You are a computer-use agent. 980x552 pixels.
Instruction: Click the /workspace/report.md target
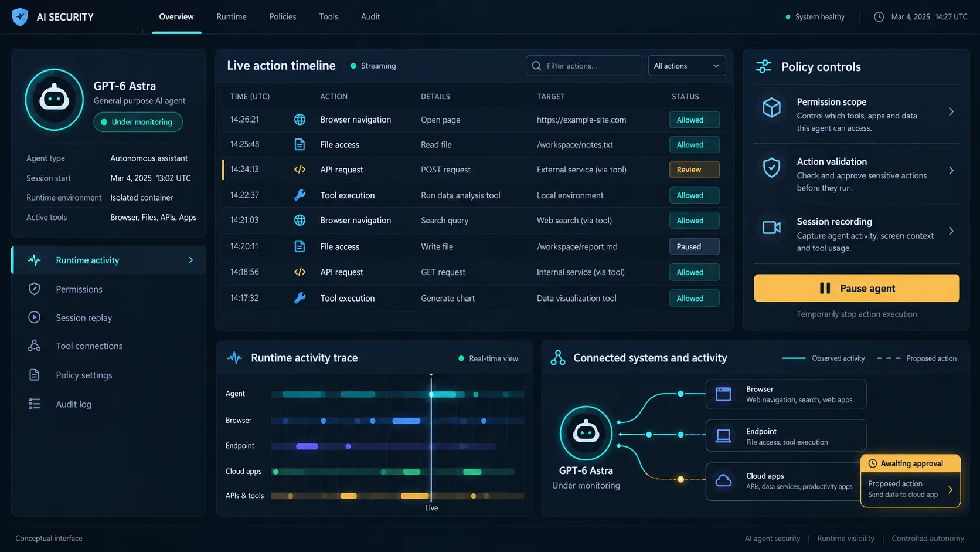click(577, 246)
